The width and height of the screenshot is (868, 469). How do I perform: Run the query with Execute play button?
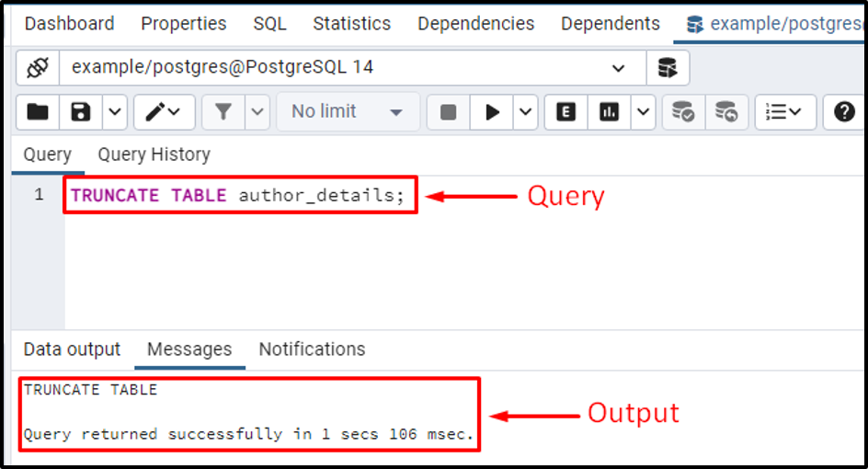point(492,112)
